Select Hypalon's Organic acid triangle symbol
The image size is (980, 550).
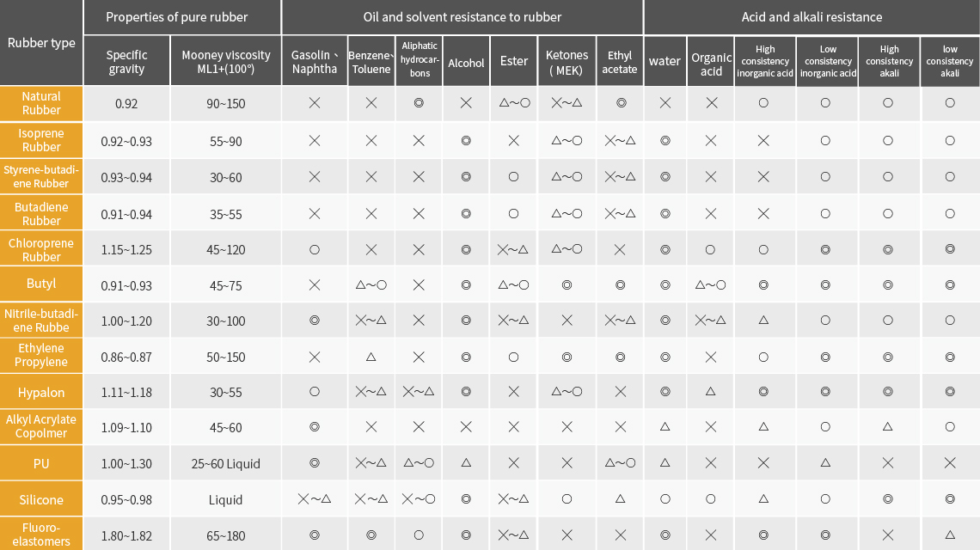[x=712, y=392]
